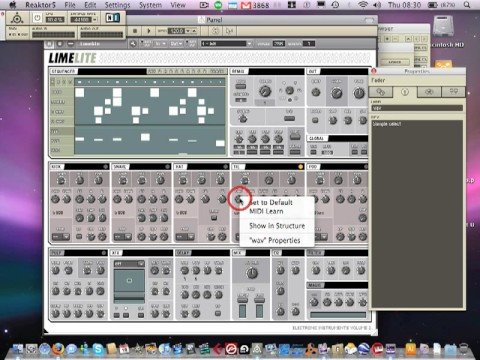
Task: Open the System menu
Action: pyautogui.click(x=150, y=5)
